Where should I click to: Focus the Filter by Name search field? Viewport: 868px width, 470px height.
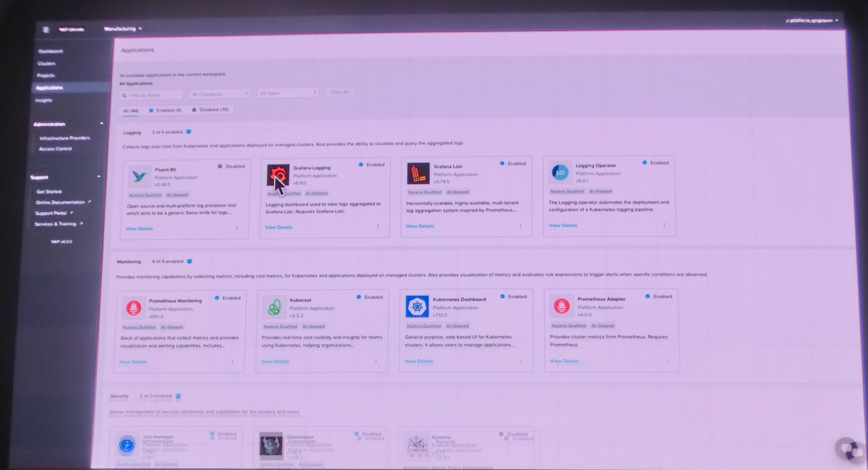(151, 95)
